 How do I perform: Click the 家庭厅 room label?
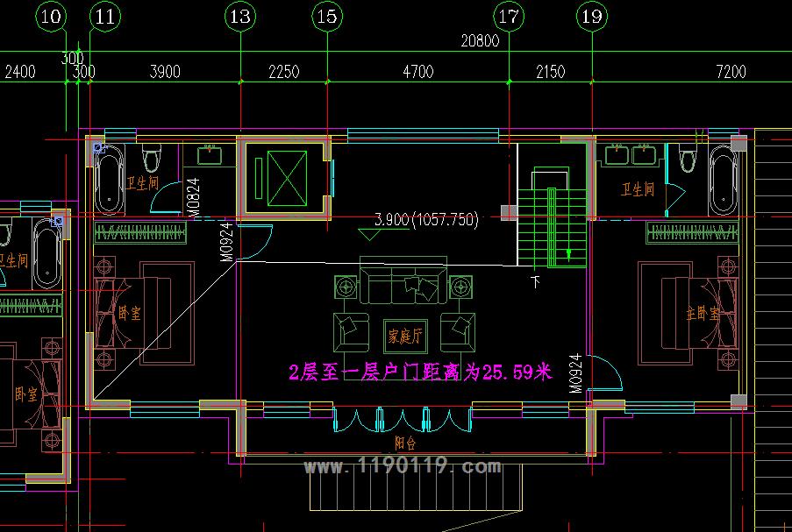tap(403, 331)
